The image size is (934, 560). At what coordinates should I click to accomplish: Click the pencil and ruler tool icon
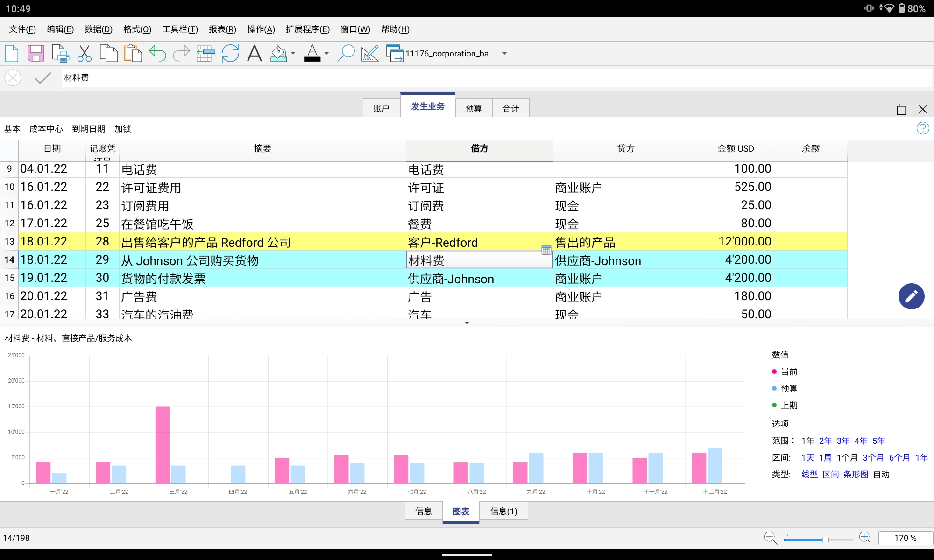pyautogui.click(x=370, y=53)
